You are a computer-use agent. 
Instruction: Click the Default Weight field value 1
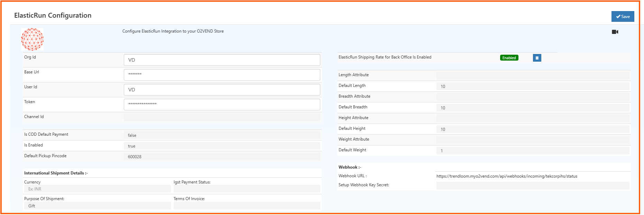tap(533, 151)
